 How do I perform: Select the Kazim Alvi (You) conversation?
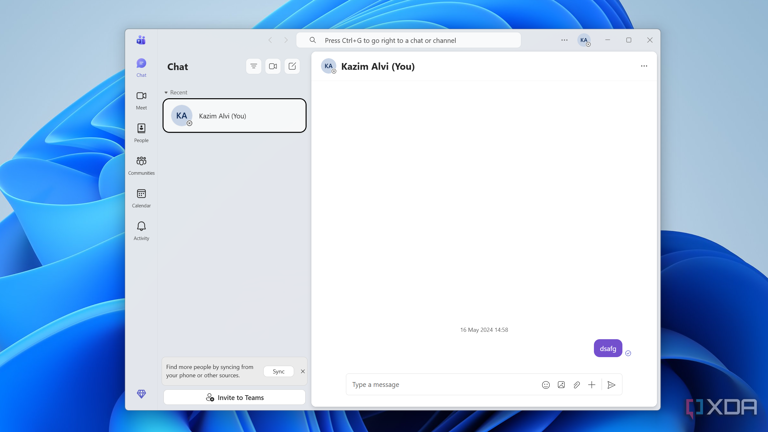[235, 116]
